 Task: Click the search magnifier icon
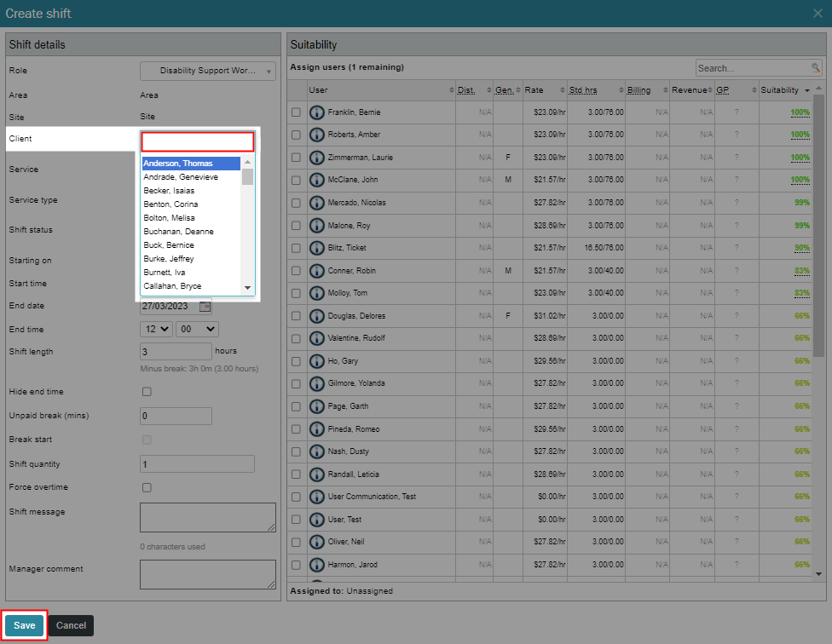click(x=816, y=68)
